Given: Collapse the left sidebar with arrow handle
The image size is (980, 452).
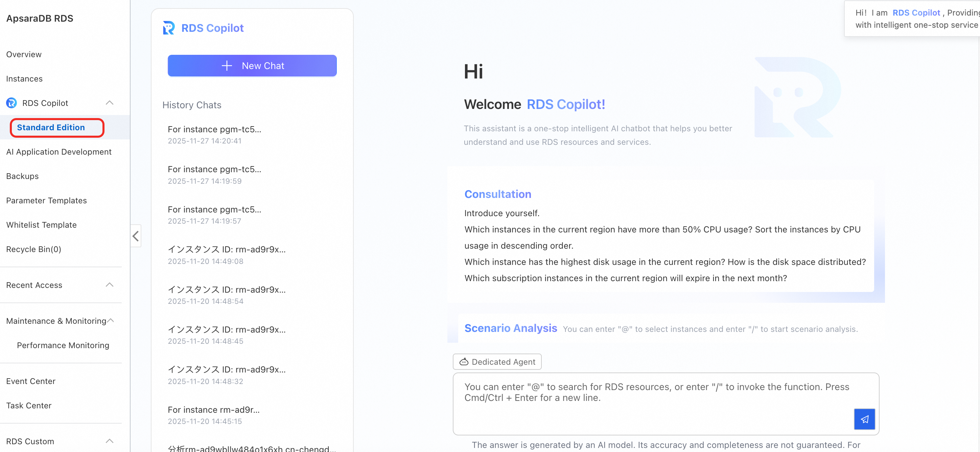Looking at the screenshot, I should [x=136, y=236].
